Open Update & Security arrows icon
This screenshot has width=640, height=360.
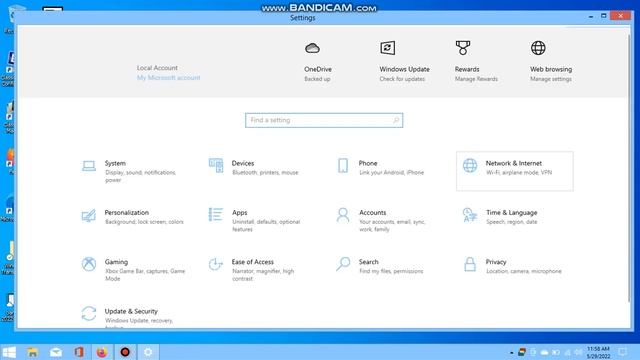(89, 313)
